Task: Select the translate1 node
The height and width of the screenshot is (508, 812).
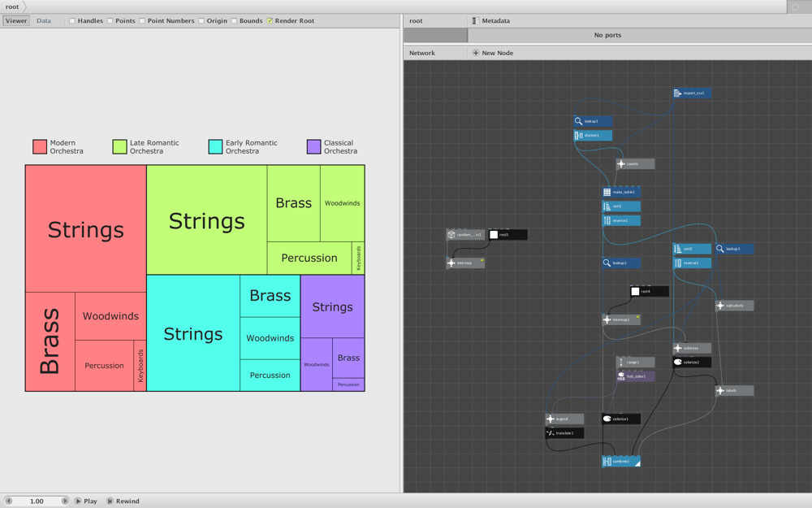Action: click(x=564, y=433)
